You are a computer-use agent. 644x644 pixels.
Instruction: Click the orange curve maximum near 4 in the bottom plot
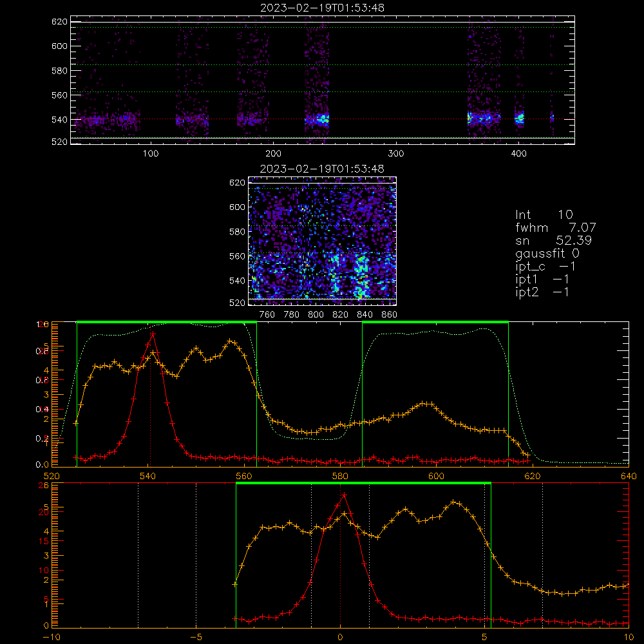453,502
